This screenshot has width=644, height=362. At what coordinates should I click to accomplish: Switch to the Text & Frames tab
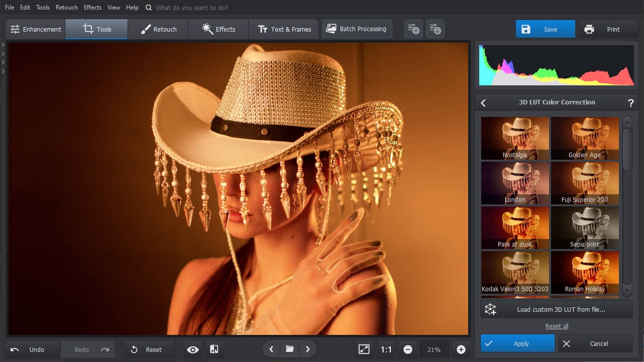coord(283,29)
